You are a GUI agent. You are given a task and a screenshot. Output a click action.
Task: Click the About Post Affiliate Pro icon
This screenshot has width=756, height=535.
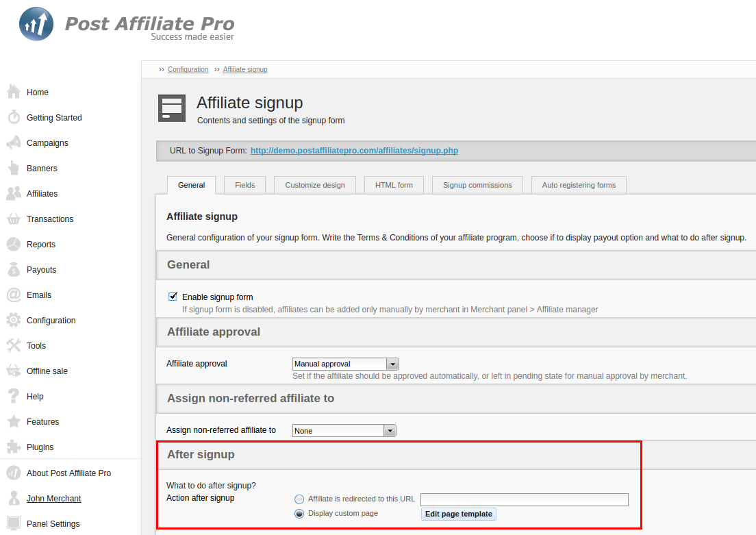pos(14,473)
